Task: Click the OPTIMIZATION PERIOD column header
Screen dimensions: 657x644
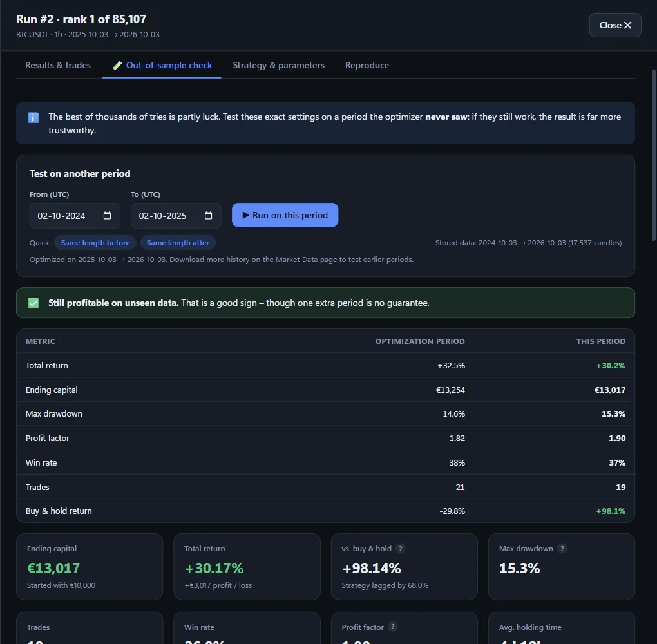Action: click(x=420, y=341)
